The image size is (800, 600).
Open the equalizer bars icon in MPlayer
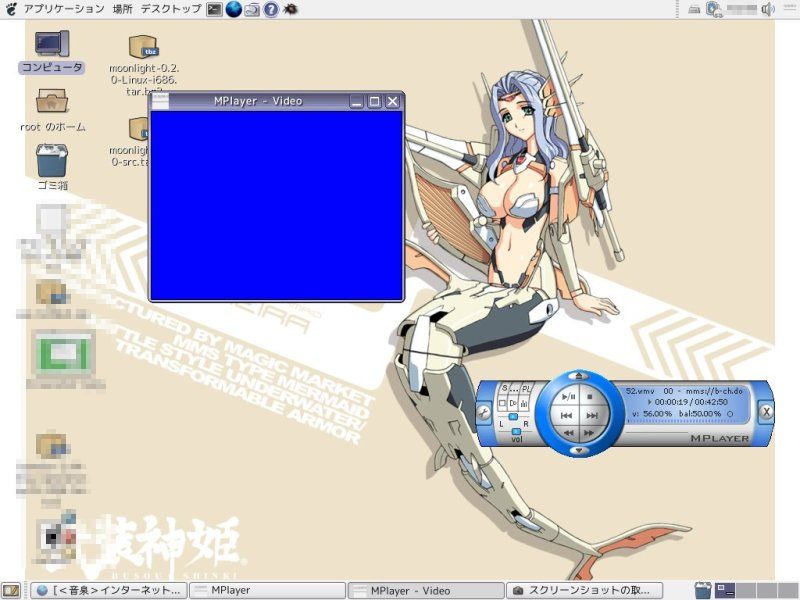click(524, 404)
